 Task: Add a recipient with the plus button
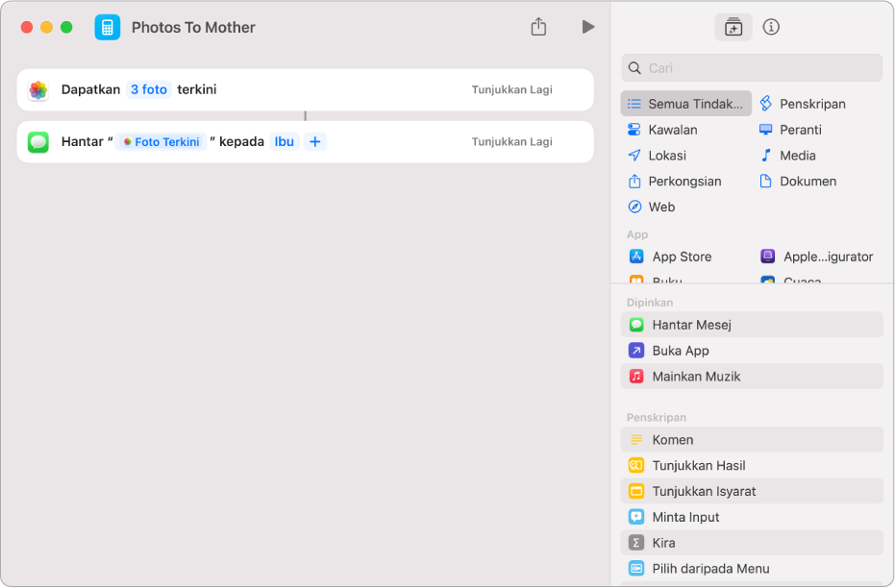tap(314, 141)
